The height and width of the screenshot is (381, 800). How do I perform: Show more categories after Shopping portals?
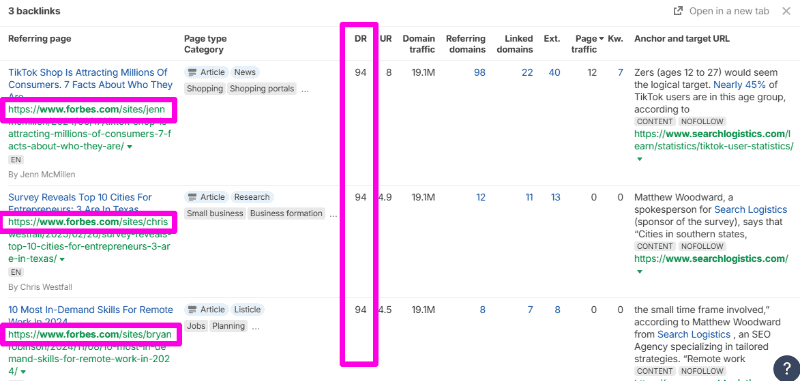coord(305,90)
